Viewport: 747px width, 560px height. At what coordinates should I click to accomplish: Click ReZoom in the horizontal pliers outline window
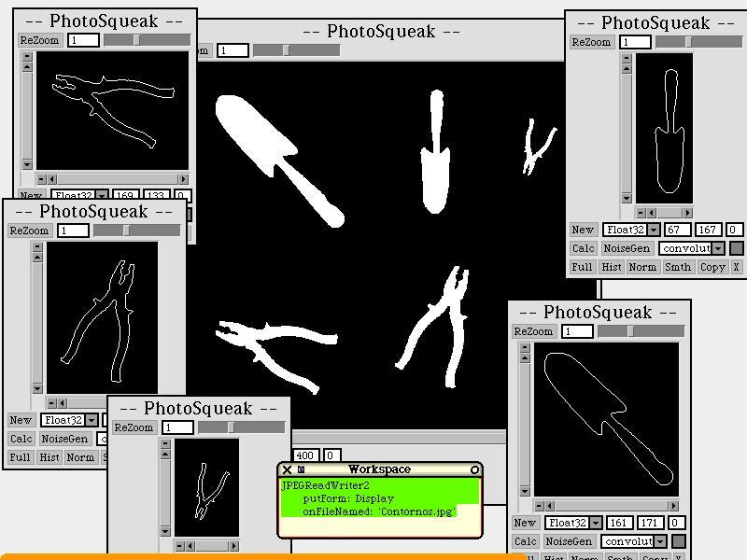tap(39, 40)
